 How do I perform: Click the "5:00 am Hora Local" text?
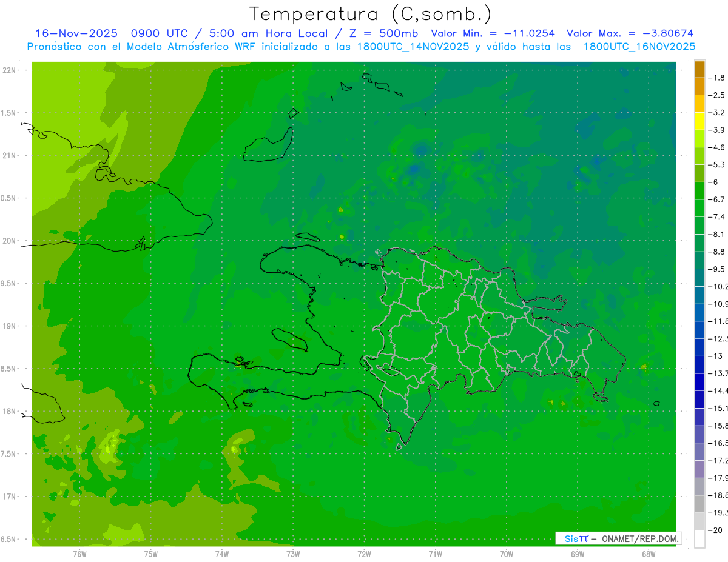(269, 33)
